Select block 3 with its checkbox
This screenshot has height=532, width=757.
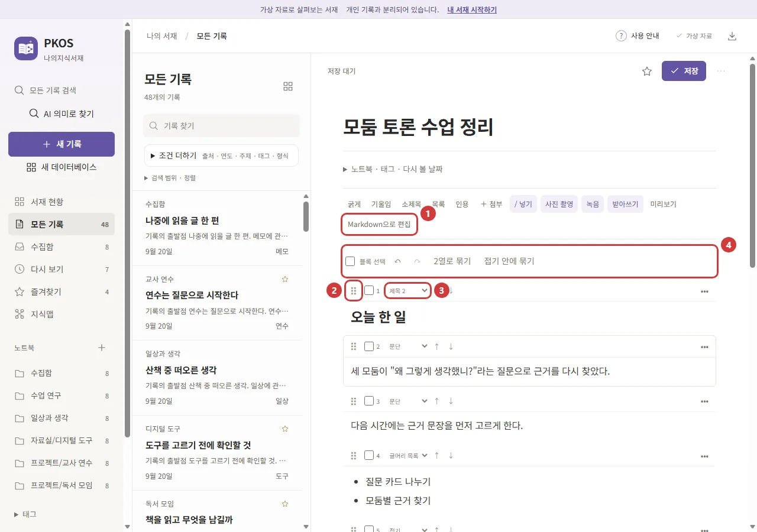pos(369,401)
